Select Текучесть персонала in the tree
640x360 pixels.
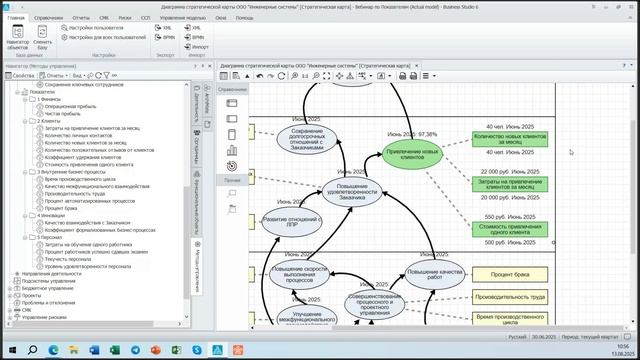point(68,259)
